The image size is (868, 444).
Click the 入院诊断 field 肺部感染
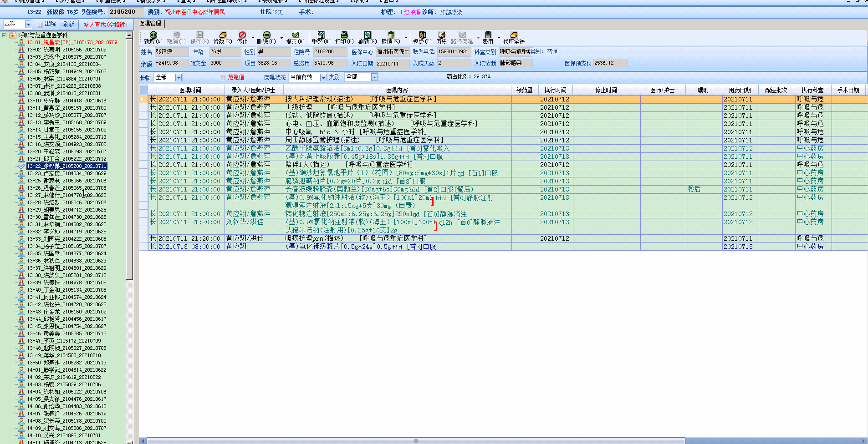pyautogui.click(x=516, y=63)
